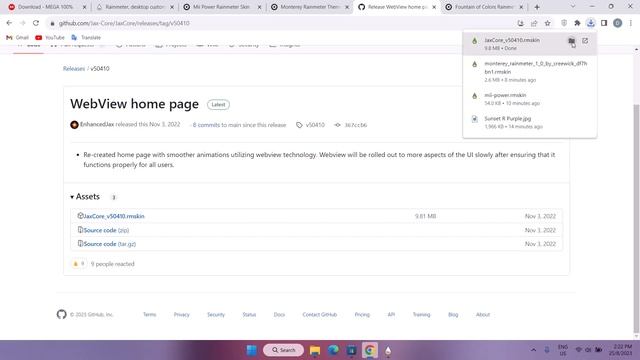Screen dimensions: 640x360
Task: Open Docs footer link
Action: [279, 314]
